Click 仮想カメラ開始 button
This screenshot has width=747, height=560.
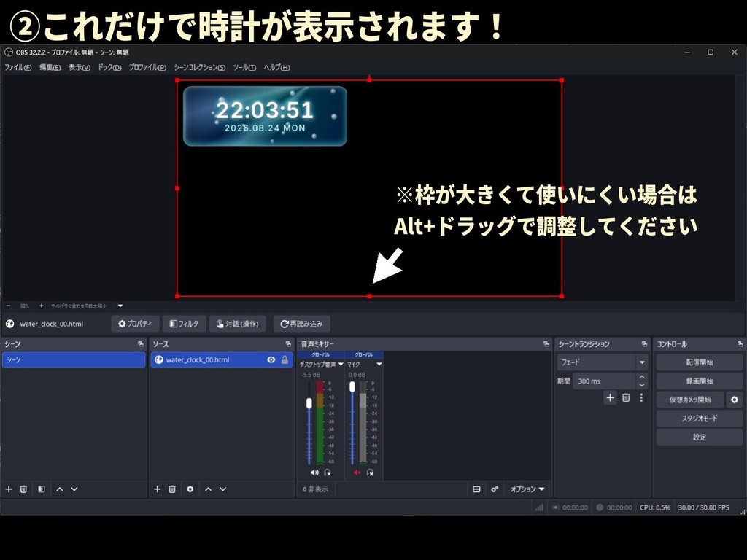(690, 400)
